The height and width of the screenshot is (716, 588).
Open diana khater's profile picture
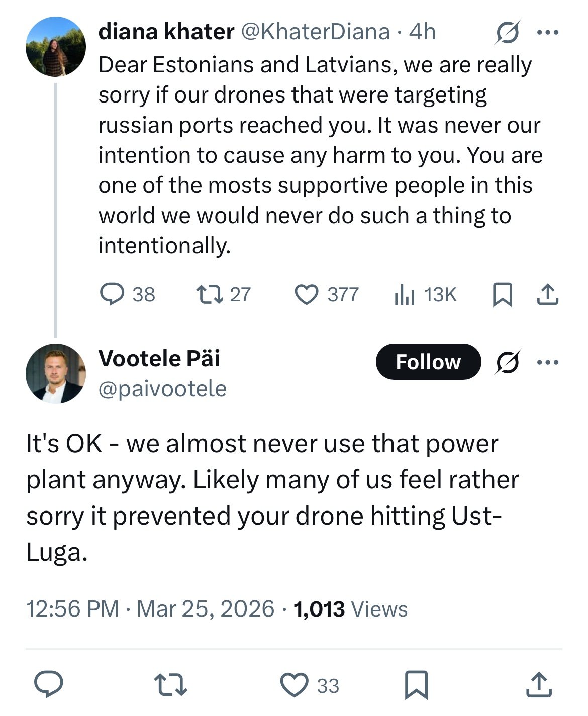(x=56, y=47)
